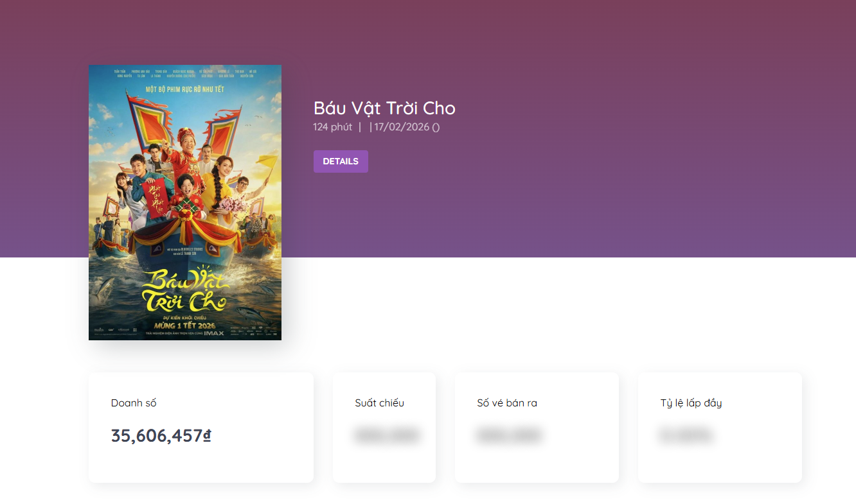
Task: Click the Báu Vật Trời Cho heading
Action: click(384, 108)
